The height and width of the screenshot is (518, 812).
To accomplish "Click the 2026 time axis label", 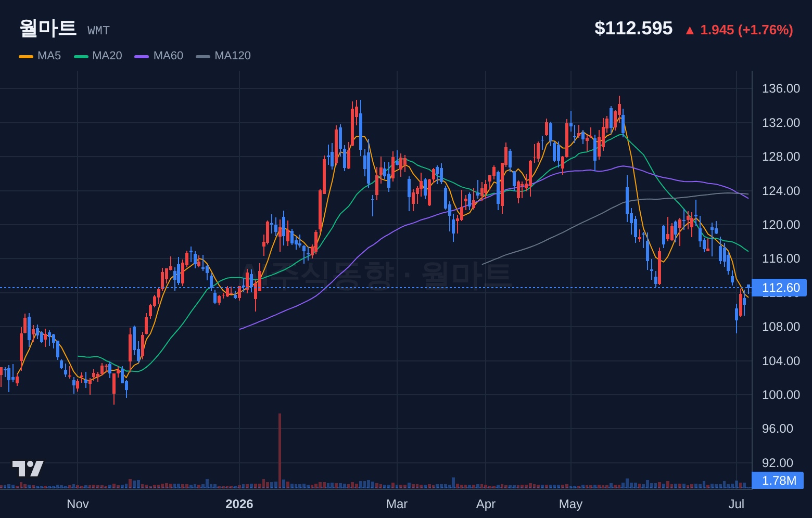I will [x=239, y=504].
